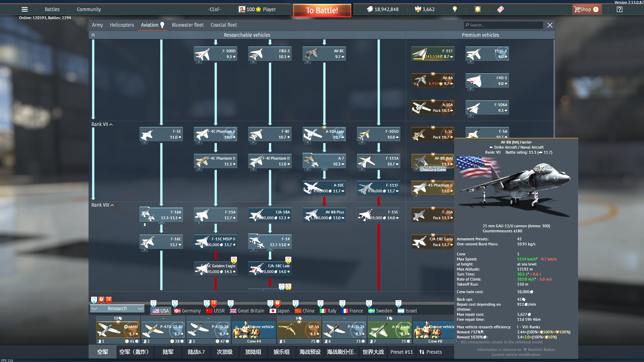This screenshot has height=362, width=644.
Task: Click the light bulb research points icon
Action: [x=455, y=9]
